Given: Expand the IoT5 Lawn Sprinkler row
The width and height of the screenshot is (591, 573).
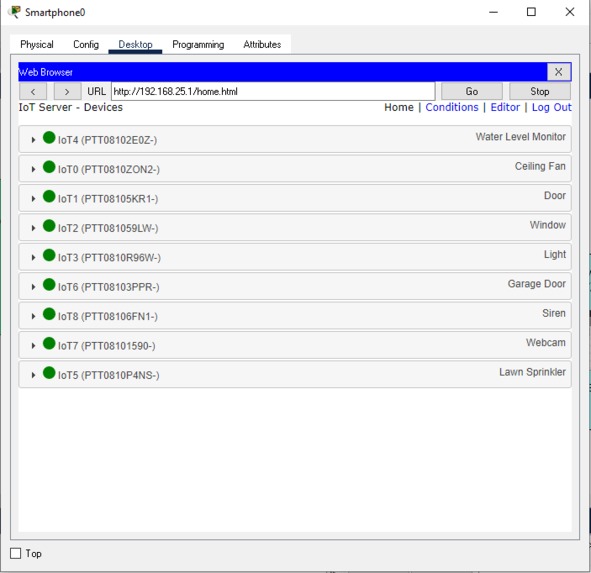Looking at the screenshot, I should 33,375.
